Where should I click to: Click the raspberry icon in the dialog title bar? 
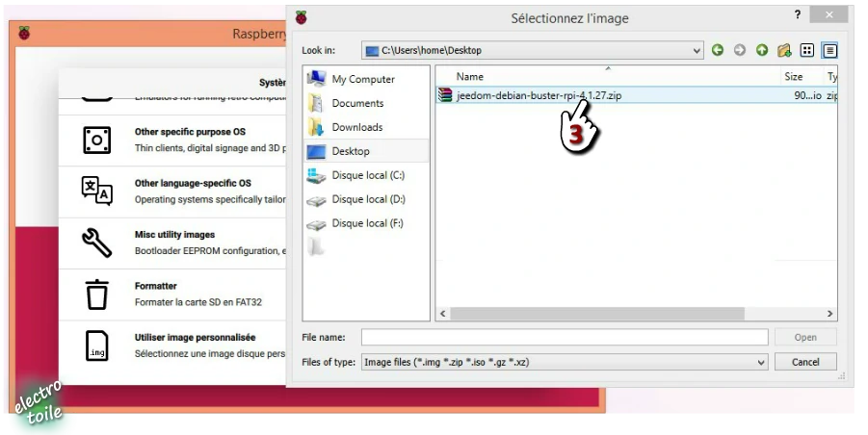click(301, 17)
